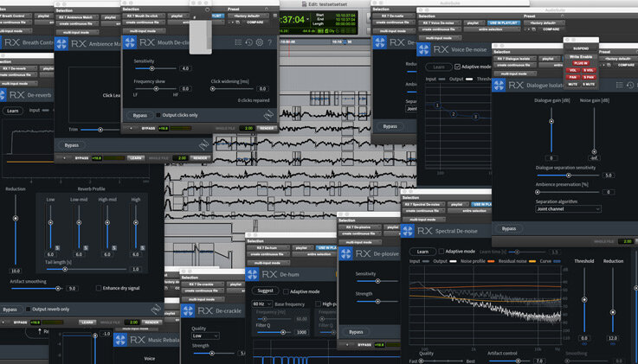638x364 pixels.
Task: Adjust Dialogue separation sensitivity slider
Action: coord(568,176)
